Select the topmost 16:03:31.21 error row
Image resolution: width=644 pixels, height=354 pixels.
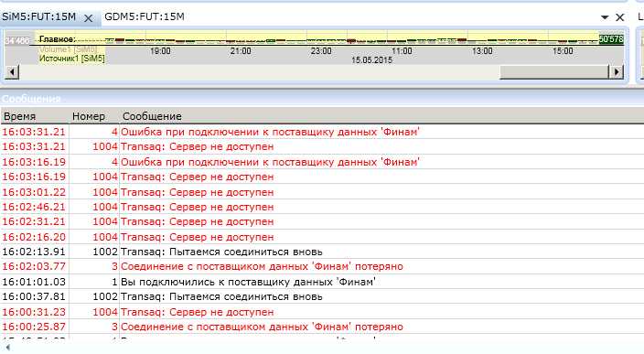click(322, 132)
